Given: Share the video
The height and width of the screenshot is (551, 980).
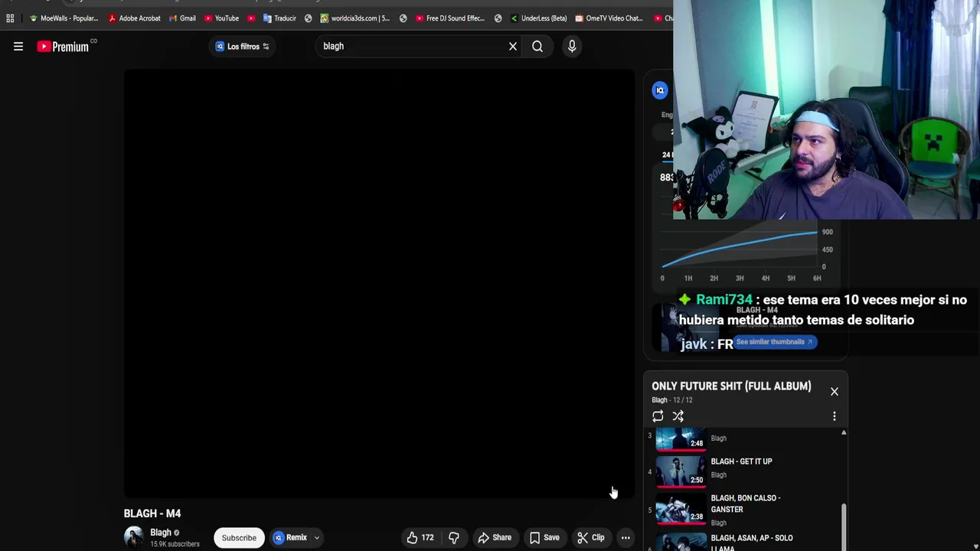Looking at the screenshot, I should pos(495,537).
